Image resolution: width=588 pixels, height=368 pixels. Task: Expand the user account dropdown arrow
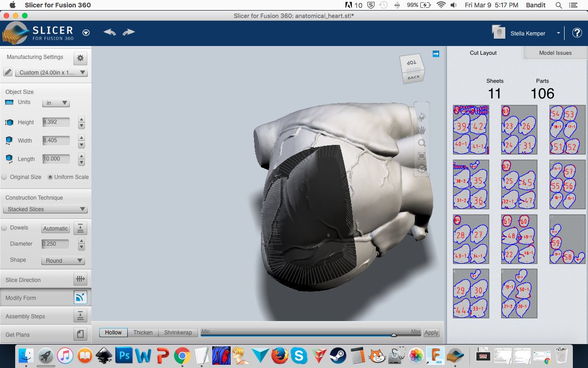coord(559,33)
